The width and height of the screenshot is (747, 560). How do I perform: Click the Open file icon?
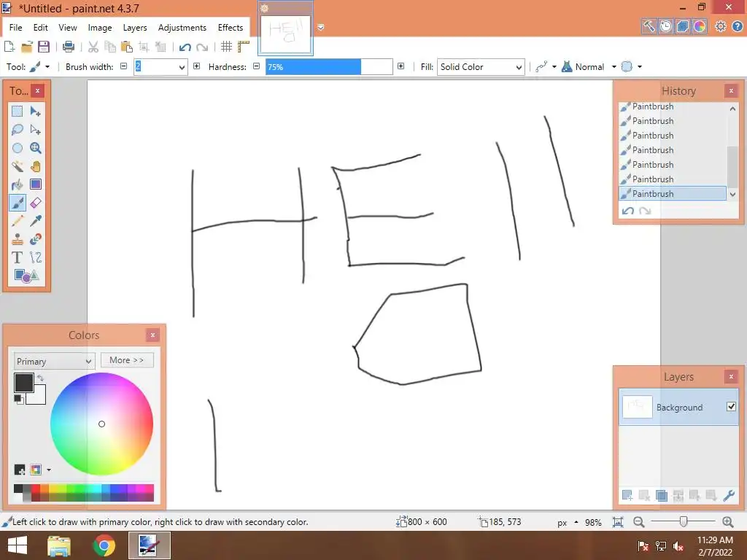pos(27,47)
